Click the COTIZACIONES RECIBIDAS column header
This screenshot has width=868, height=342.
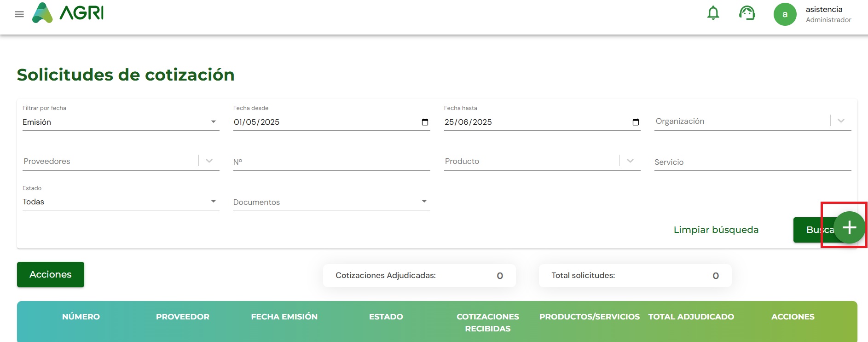pos(488,323)
